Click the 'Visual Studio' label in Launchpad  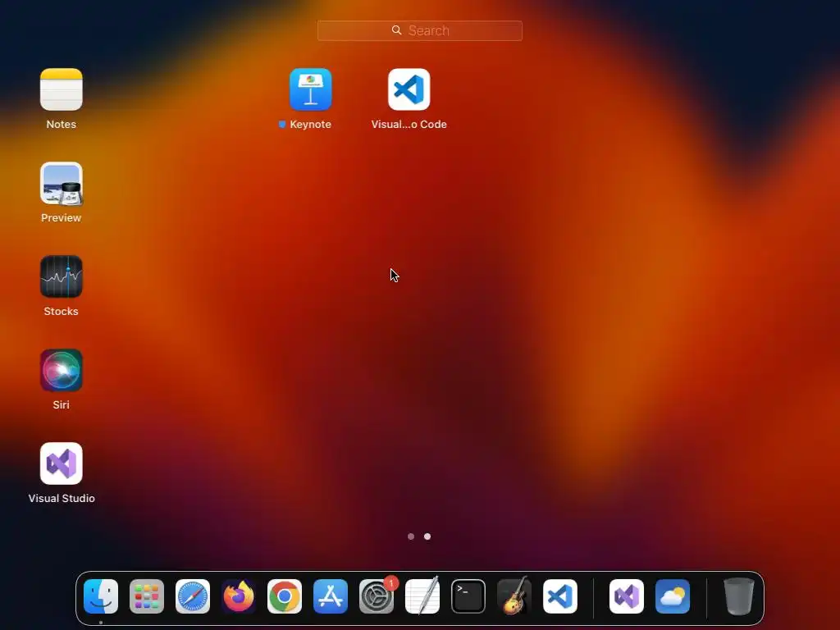[x=62, y=498]
